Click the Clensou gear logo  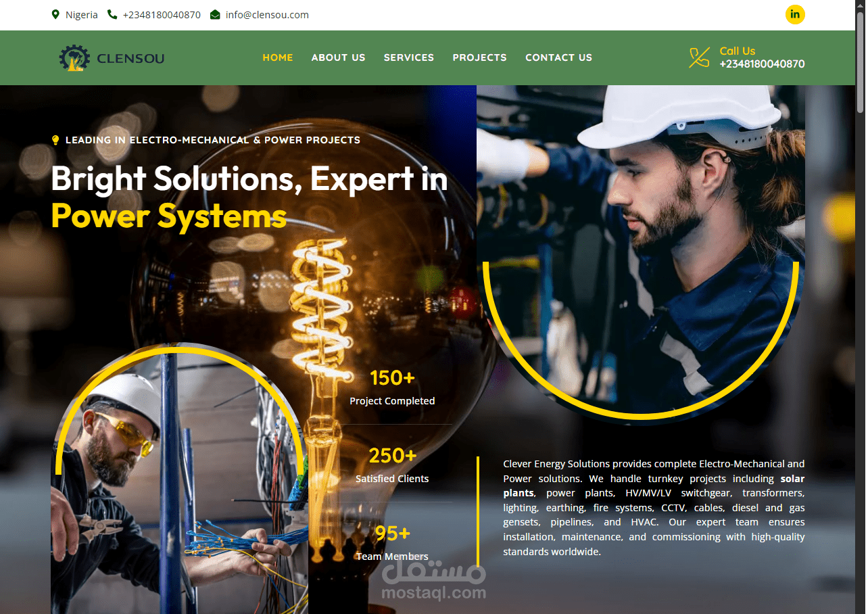click(x=74, y=58)
